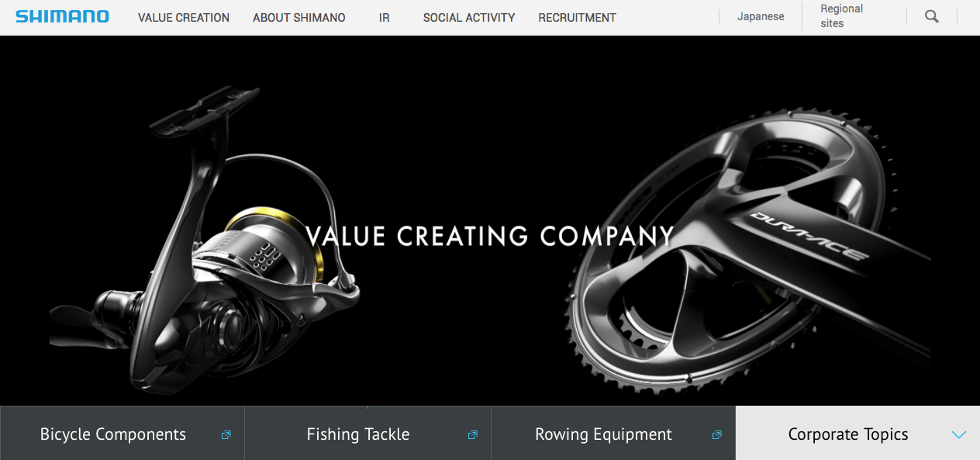Open the search magnifier icon
The height and width of the screenshot is (460, 980).
pos(932,16)
